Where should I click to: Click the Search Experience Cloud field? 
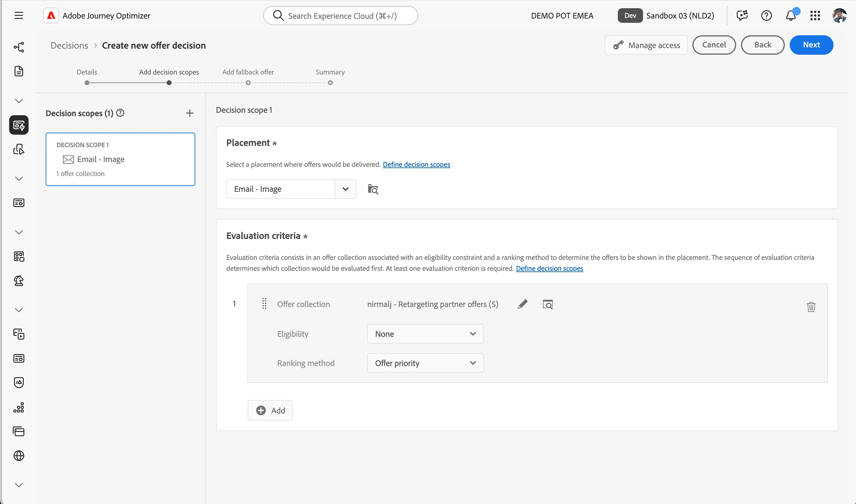coord(340,16)
